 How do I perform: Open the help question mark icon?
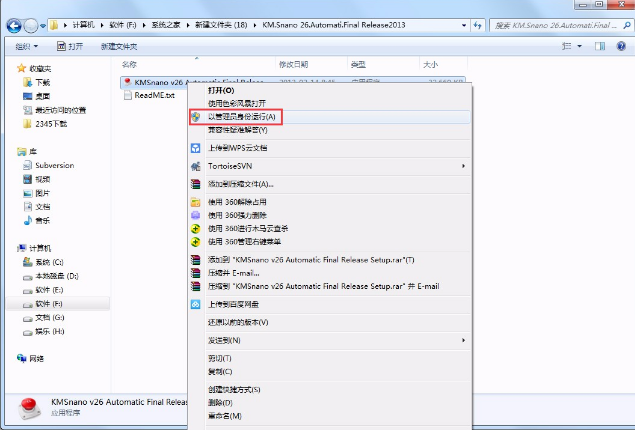621,46
